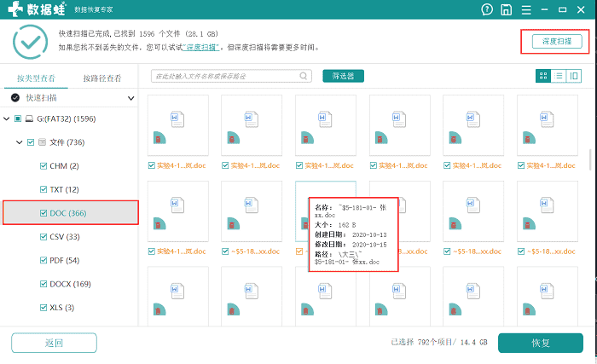Collapse the 文件 (736) tree node
Screen dimensions: 597x364
(x=19, y=142)
